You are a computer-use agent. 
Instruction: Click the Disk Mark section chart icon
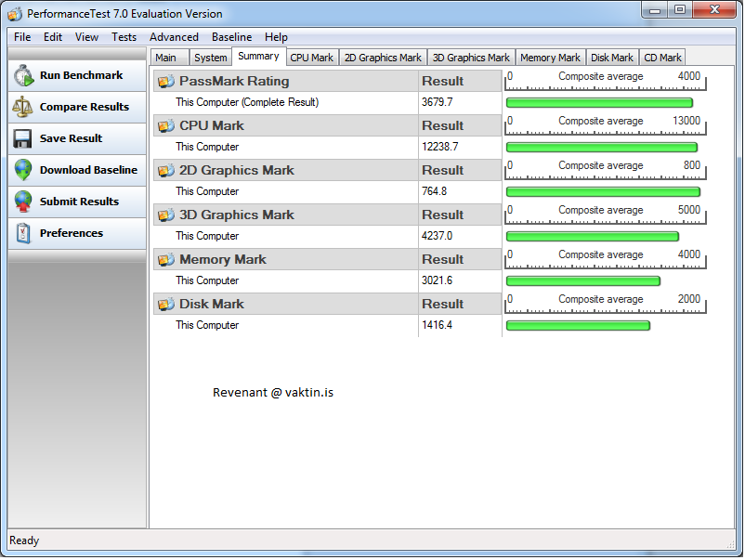click(165, 304)
